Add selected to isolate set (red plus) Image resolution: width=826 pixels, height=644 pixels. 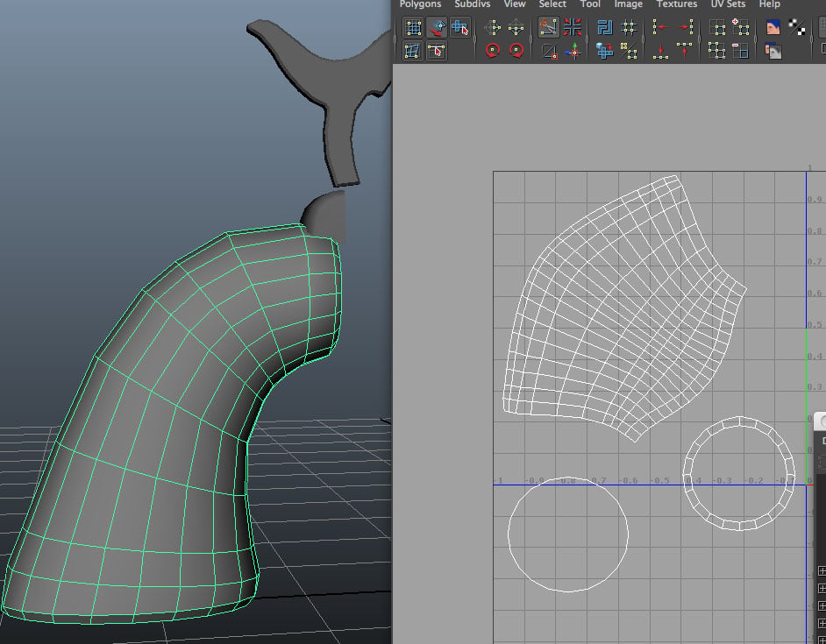click(741, 27)
